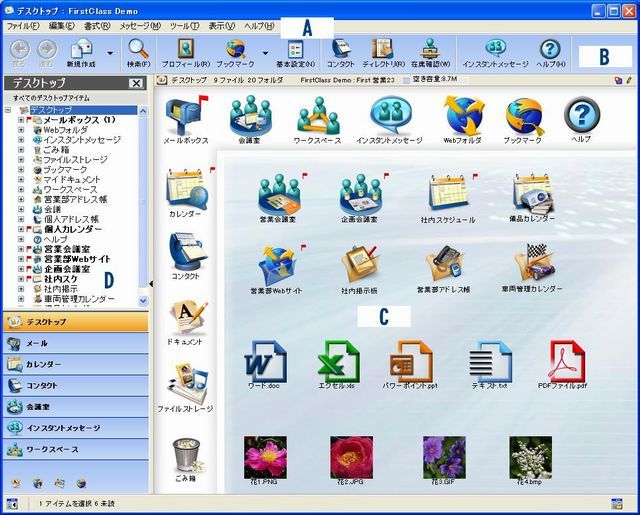
Task: Click down arrow of tree pane scrollbar
Action: [144, 299]
